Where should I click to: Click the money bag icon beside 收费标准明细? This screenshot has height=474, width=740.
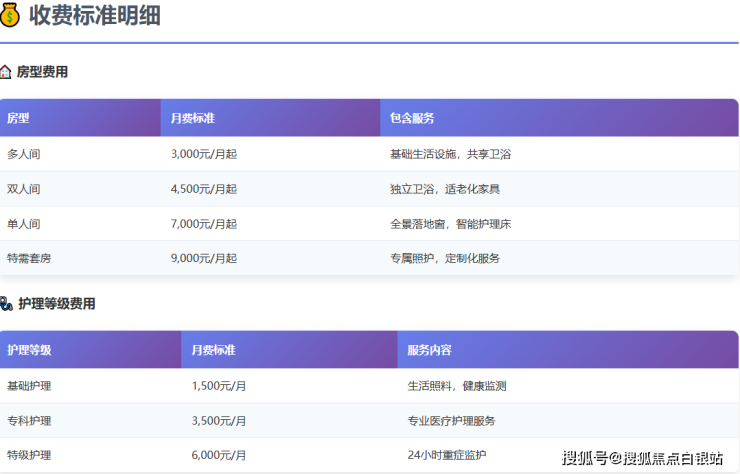10,16
